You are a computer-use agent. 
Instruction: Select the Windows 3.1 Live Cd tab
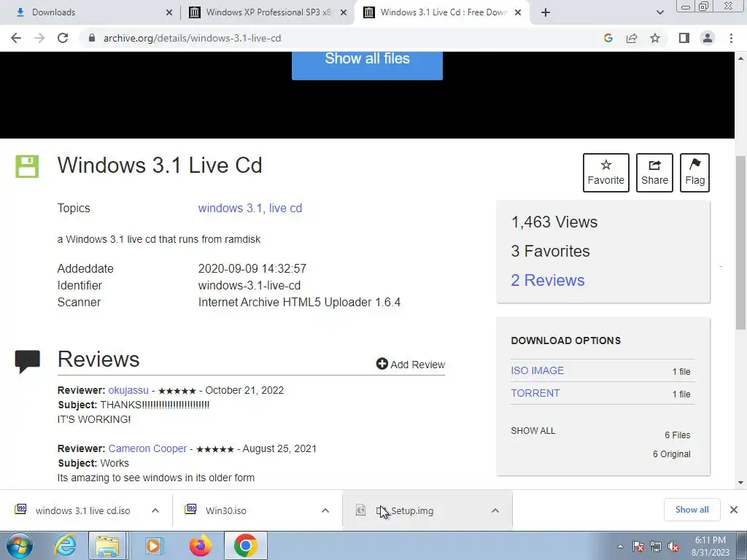444,12
